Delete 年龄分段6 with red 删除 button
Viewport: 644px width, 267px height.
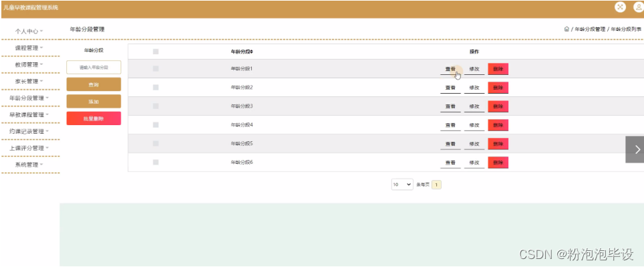pos(498,163)
